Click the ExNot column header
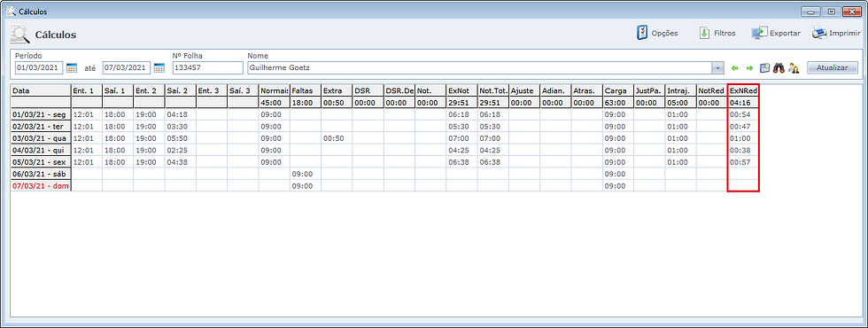The image size is (868, 328). [462, 90]
